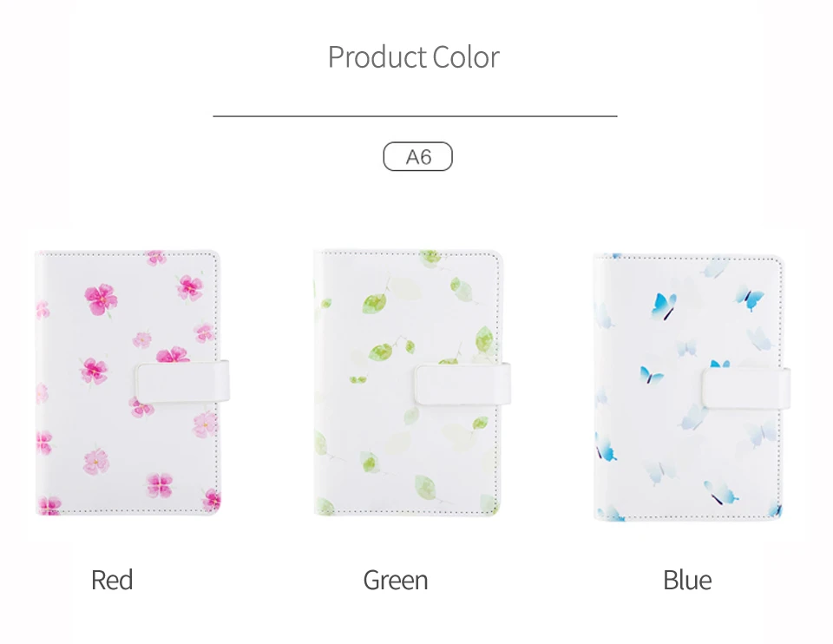The width and height of the screenshot is (833, 644).
Task: Click the horizontal divider line under heading
Action: pyautogui.click(x=415, y=115)
